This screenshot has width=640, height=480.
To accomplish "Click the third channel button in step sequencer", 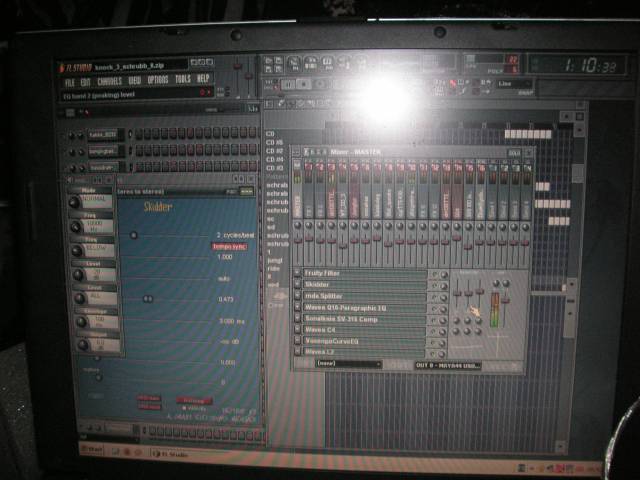I will tap(102, 168).
